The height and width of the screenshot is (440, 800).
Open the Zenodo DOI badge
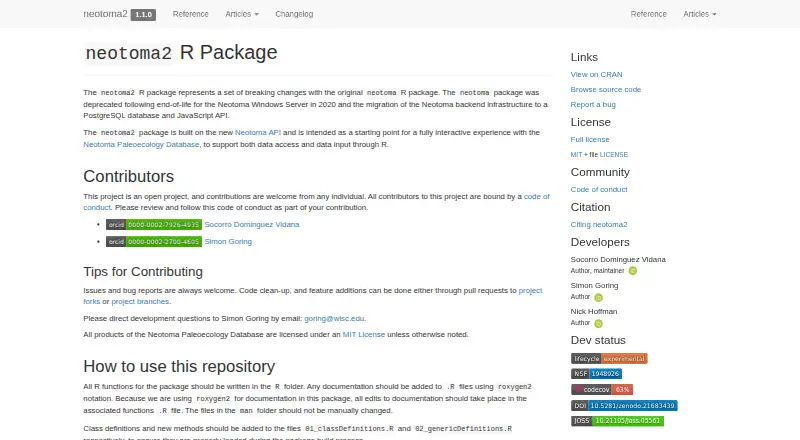(624, 405)
